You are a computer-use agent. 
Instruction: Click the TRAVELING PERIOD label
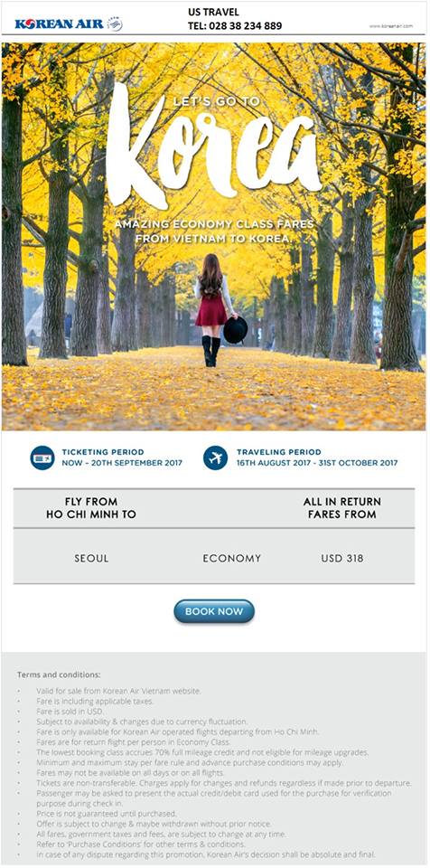tap(279, 452)
